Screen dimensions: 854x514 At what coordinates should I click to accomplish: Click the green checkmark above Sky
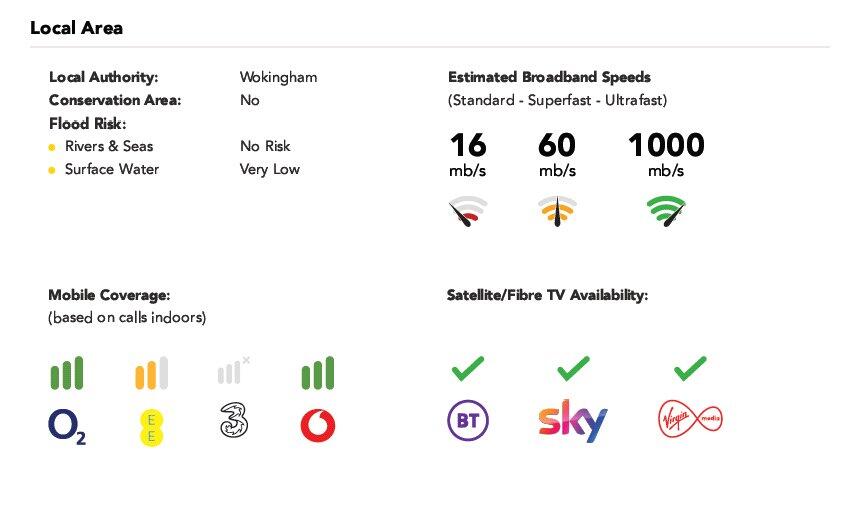pyautogui.click(x=573, y=369)
